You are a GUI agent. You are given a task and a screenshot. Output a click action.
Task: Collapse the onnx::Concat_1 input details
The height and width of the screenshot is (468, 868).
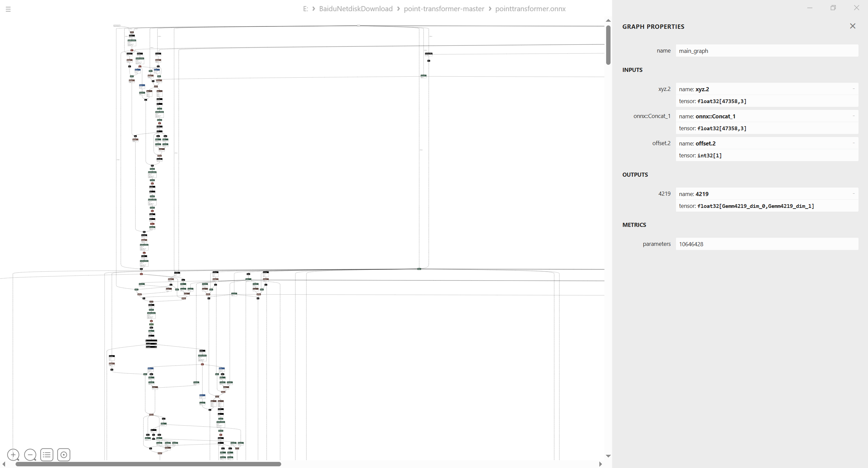click(853, 116)
